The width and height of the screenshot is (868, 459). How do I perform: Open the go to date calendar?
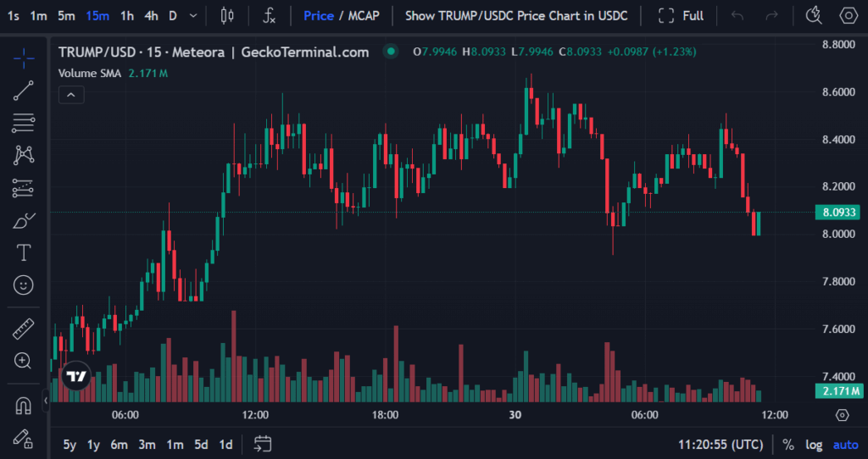point(263,444)
